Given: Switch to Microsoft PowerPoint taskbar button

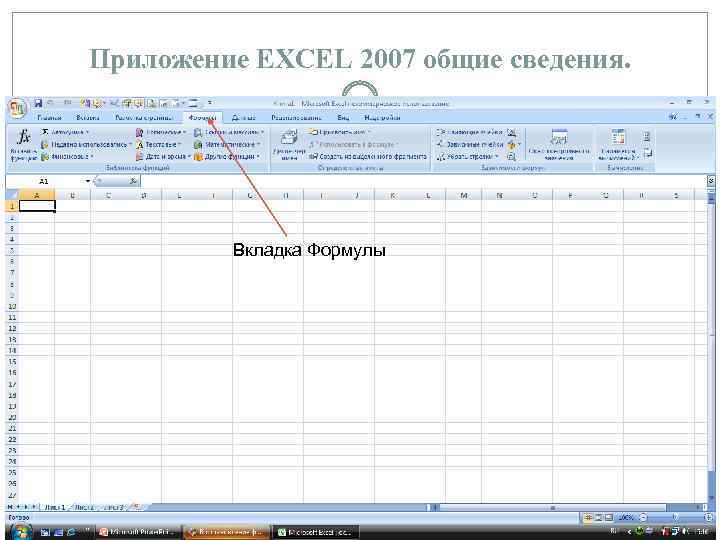Looking at the screenshot, I should click(x=138, y=533).
